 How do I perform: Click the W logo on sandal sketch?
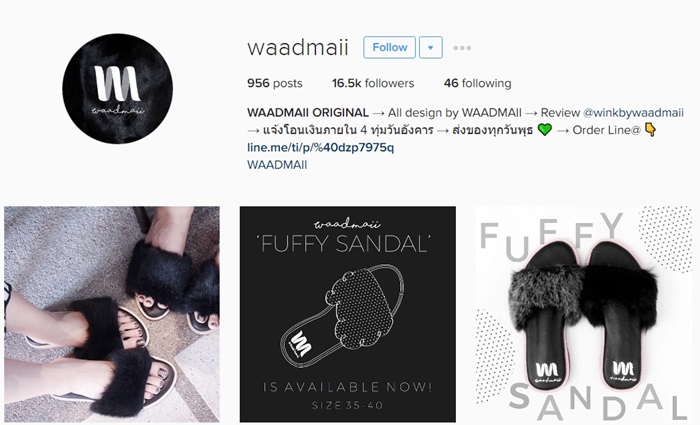pyautogui.click(x=300, y=342)
